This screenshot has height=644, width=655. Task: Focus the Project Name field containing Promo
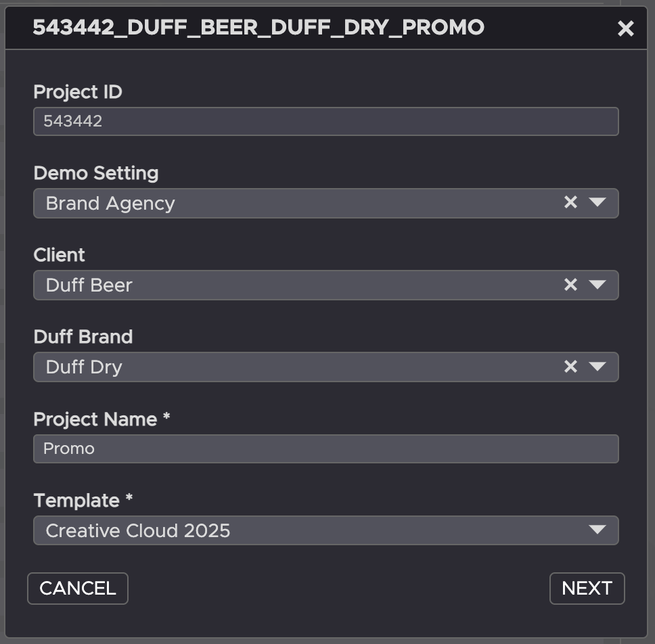tap(325, 448)
